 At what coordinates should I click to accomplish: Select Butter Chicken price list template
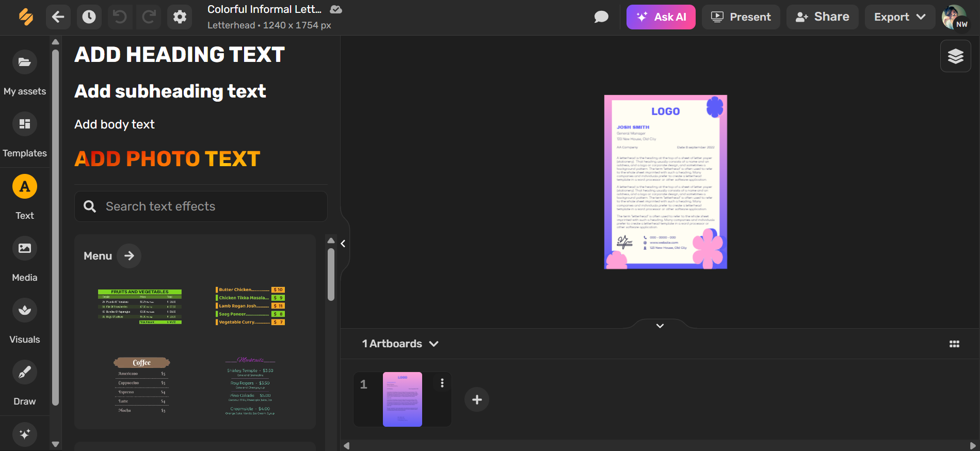[250, 306]
